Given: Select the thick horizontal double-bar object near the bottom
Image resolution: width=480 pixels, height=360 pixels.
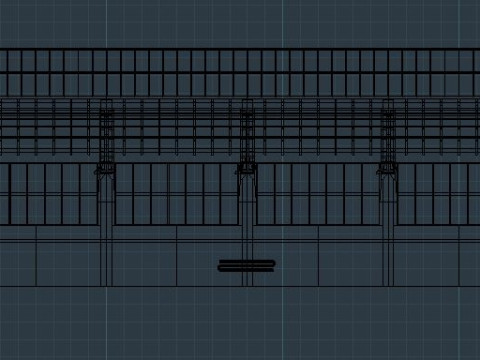Looking at the screenshot, I should [x=246, y=266].
